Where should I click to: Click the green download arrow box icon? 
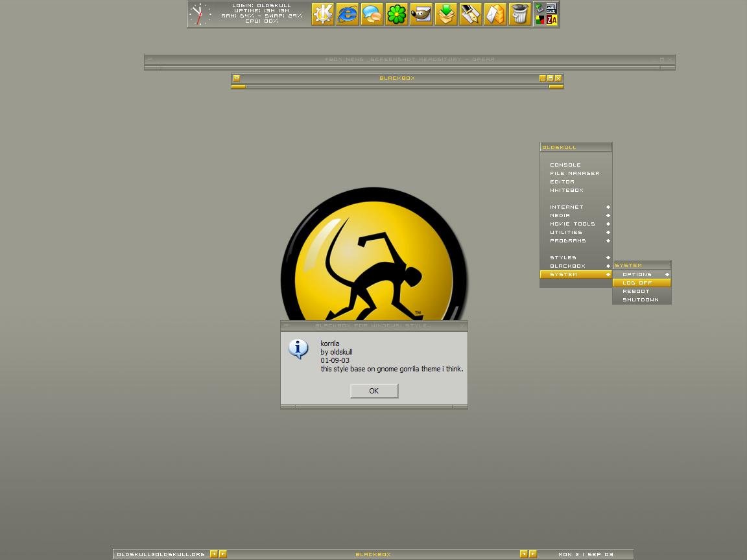coord(446,14)
